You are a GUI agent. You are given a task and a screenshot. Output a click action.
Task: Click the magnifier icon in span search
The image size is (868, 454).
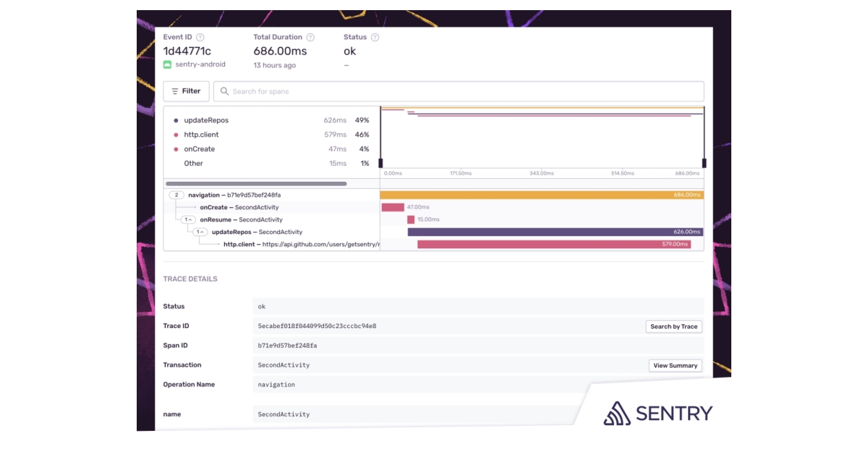[x=224, y=91]
